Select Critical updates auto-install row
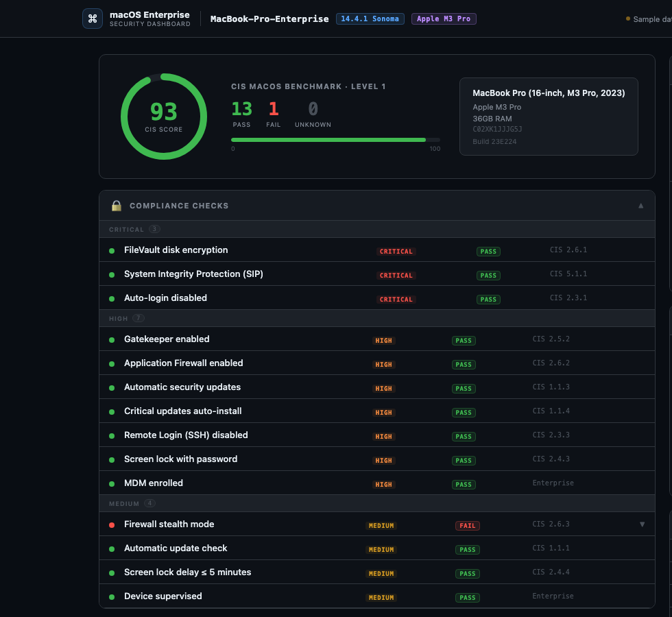The height and width of the screenshot is (617, 672). click(x=376, y=411)
